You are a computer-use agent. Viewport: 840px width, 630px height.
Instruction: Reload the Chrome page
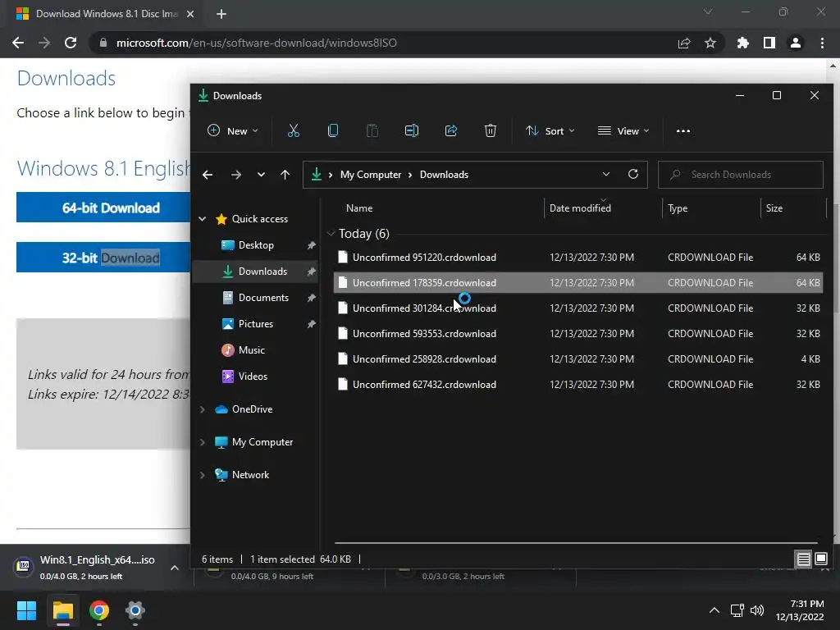71,43
